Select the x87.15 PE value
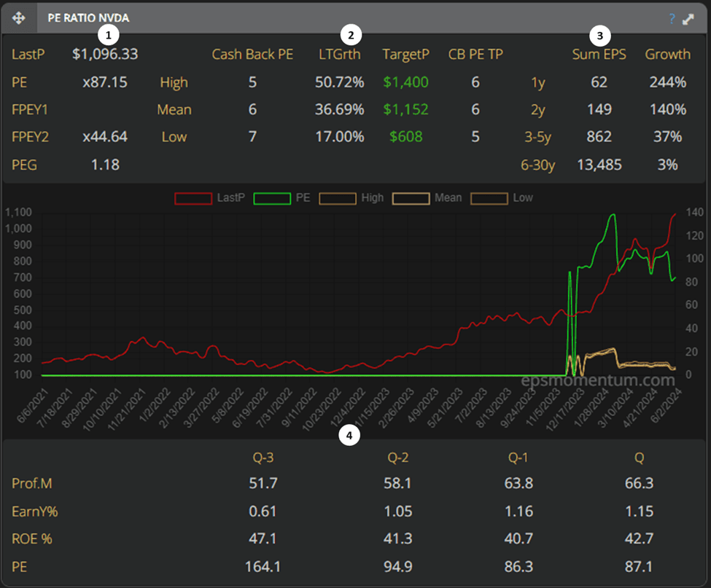Screen dimensions: 711x588 click(105, 82)
